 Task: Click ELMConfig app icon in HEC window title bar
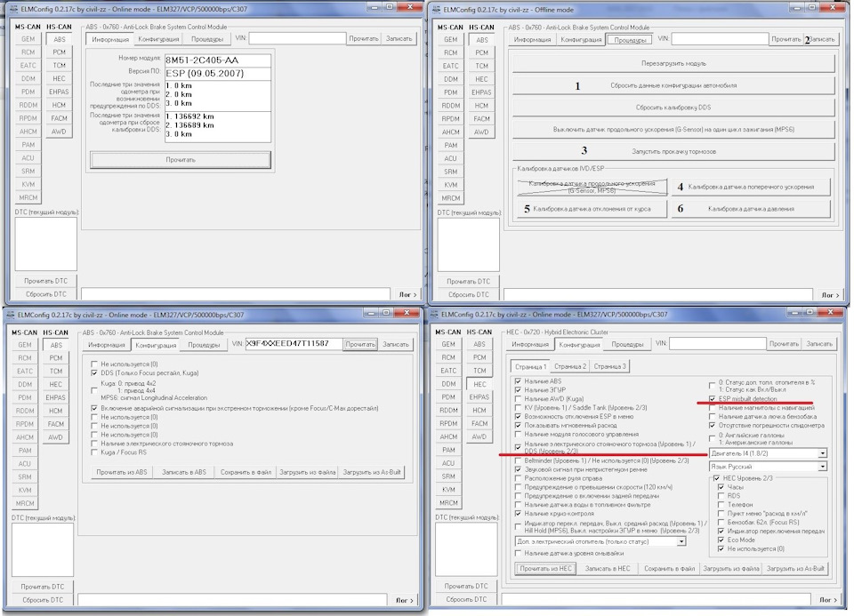[433, 314]
